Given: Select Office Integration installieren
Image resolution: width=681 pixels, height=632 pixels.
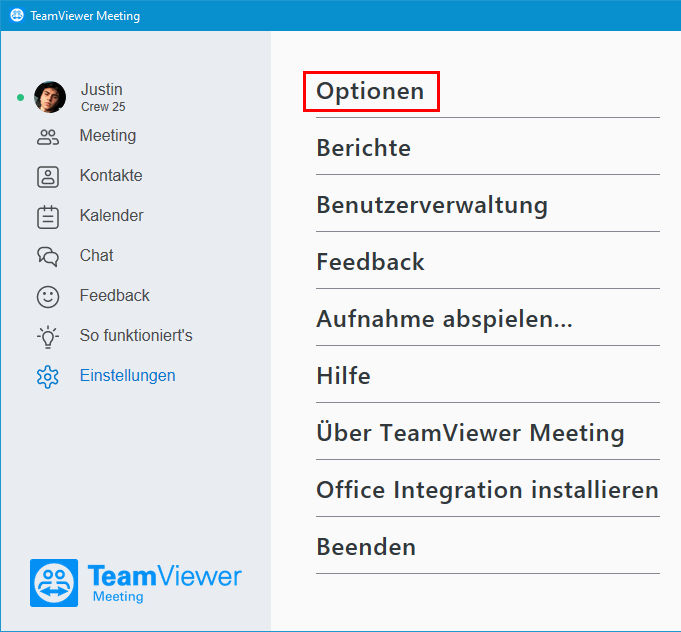Looking at the screenshot, I should (x=487, y=490).
